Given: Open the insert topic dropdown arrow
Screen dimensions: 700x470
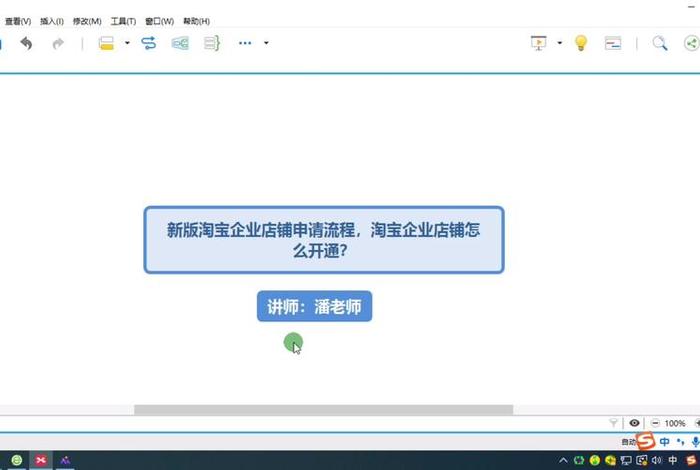Looking at the screenshot, I should [127, 43].
